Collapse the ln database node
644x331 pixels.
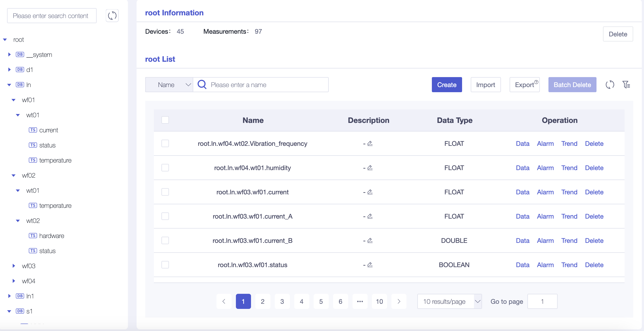point(9,85)
